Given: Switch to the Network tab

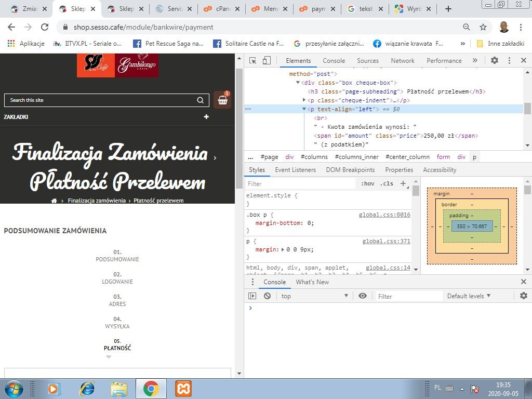Looking at the screenshot, I should 403,61.
